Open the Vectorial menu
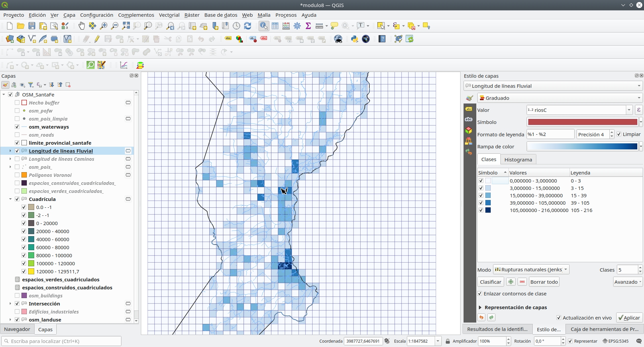Image resolution: width=644 pixels, height=347 pixels. pos(169,15)
